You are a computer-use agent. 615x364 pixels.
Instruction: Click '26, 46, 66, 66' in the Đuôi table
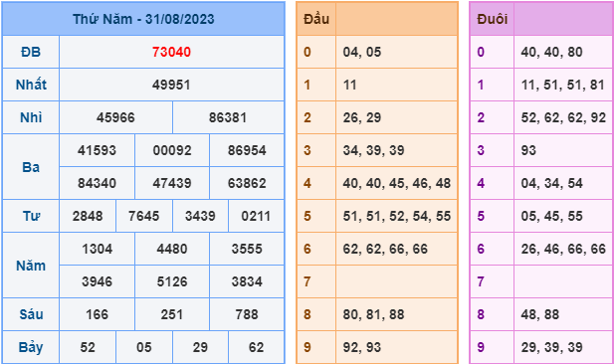click(x=563, y=249)
